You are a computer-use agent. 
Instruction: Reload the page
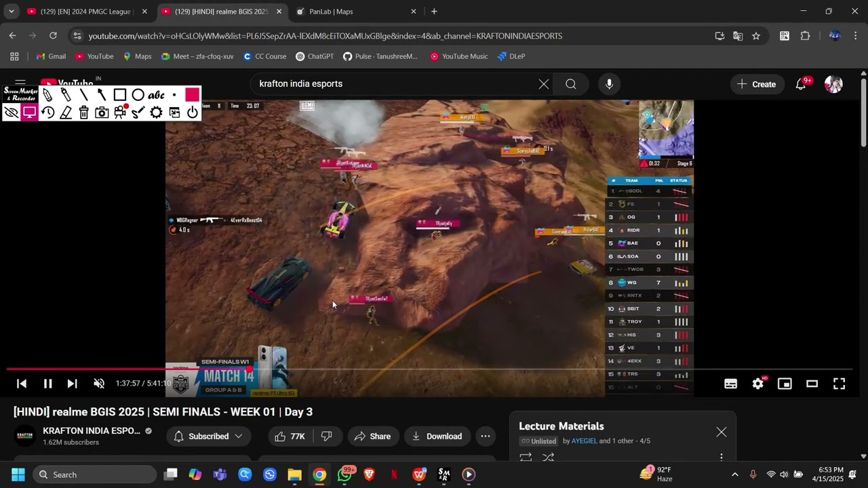(53, 36)
